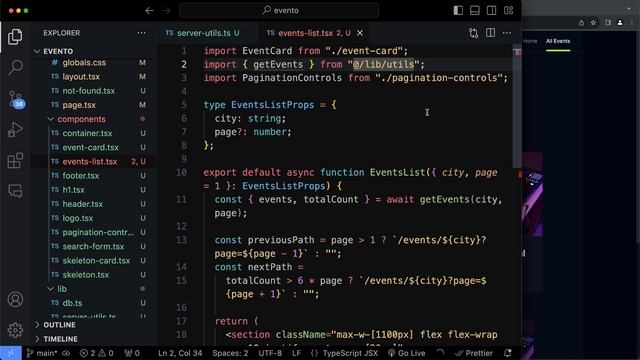This screenshot has width=640, height=360.
Task: Open Source Control view with pending changes badge
Action: [x=15, y=99]
